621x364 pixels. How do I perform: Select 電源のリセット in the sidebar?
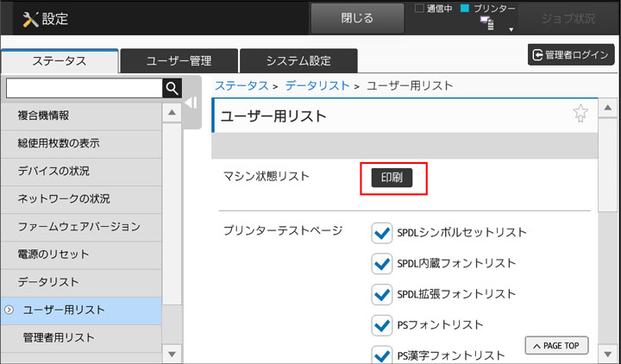81,254
